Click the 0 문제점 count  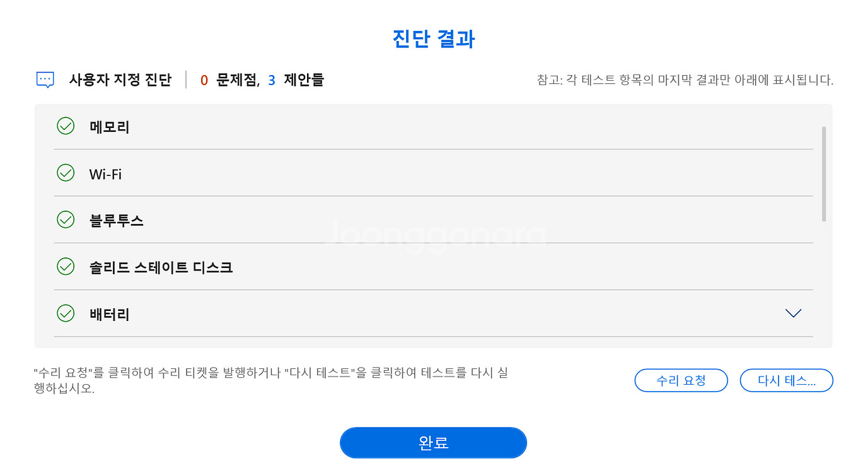pyautogui.click(x=229, y=80)
